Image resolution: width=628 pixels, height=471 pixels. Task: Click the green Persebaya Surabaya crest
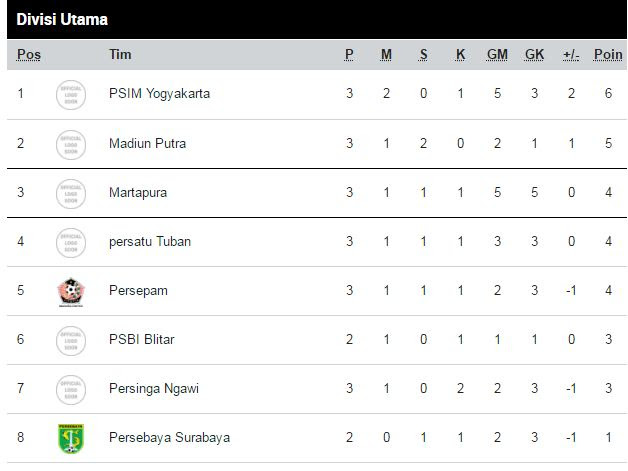click(71, 439)
